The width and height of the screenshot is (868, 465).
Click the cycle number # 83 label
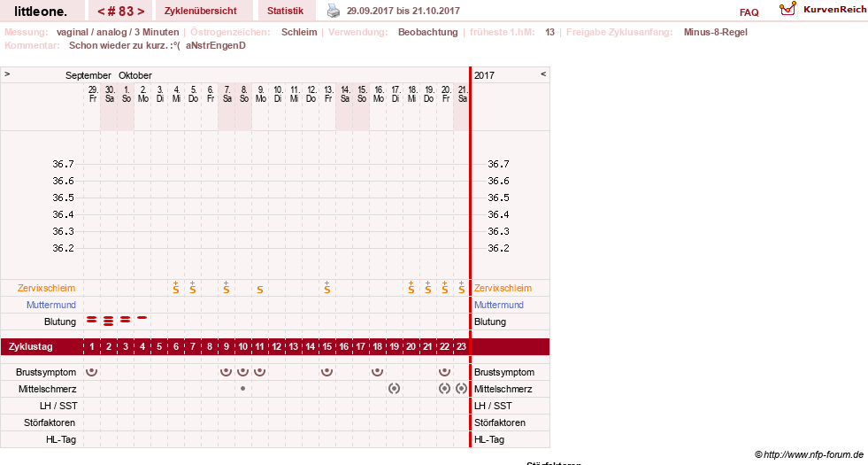(120, 12)
